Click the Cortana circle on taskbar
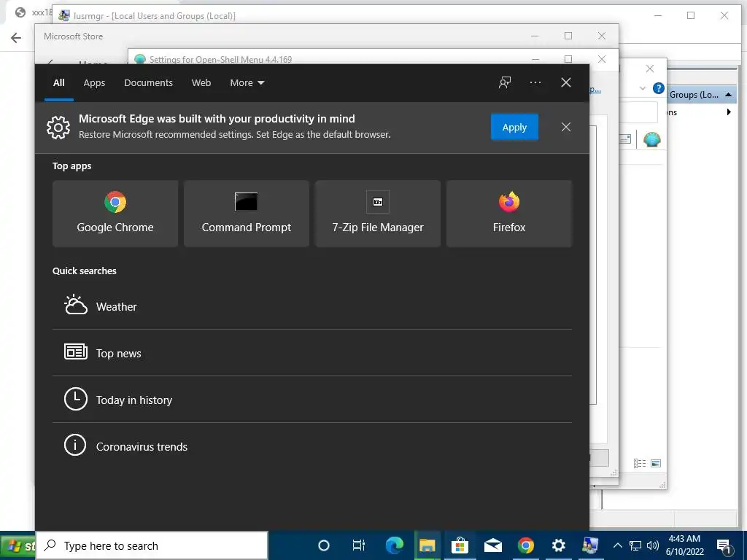This screenshot has width=747, height=560. click(323, 545)
